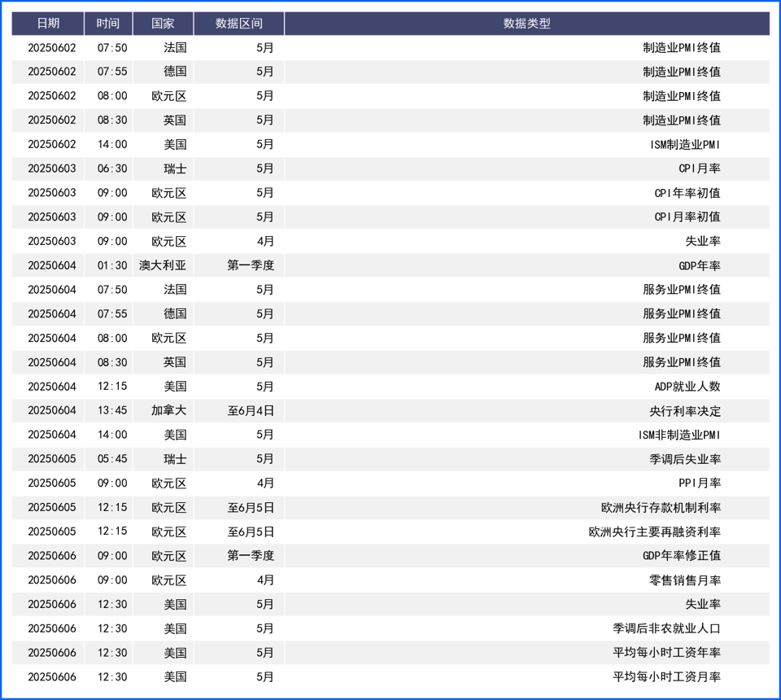Click 瑞士 CPI月率 cell
781x700 pixels.
point(700,168)
